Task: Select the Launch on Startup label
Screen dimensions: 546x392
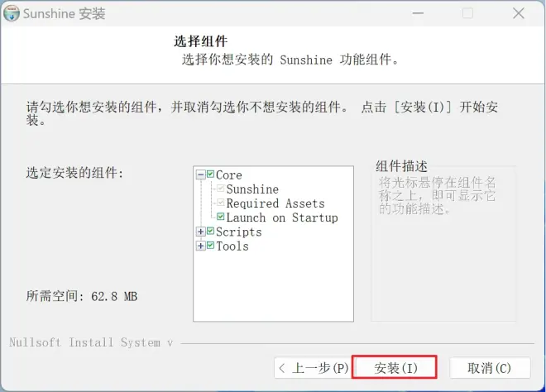Action: [282, 218]
